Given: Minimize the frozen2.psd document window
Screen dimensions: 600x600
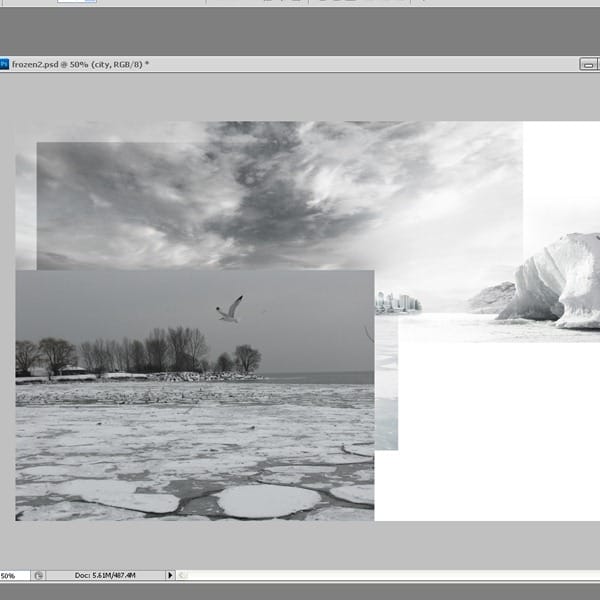Looking at the screenshot, I should coord(588,63).
